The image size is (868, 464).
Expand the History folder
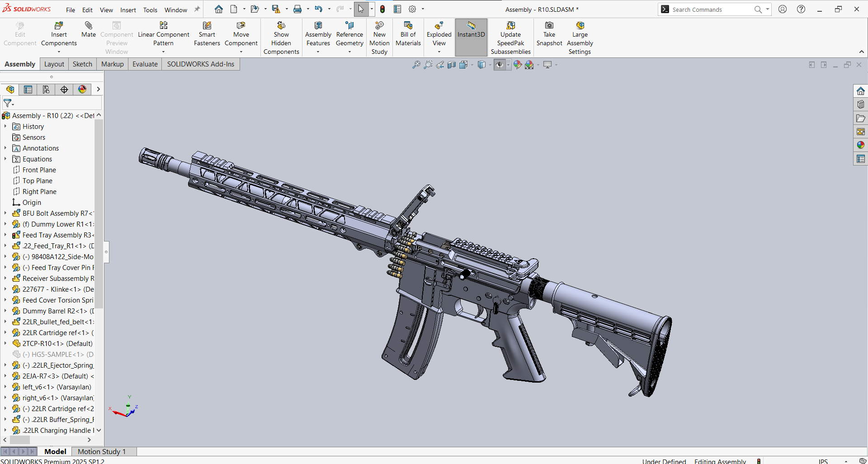click(x=5, y=127)
